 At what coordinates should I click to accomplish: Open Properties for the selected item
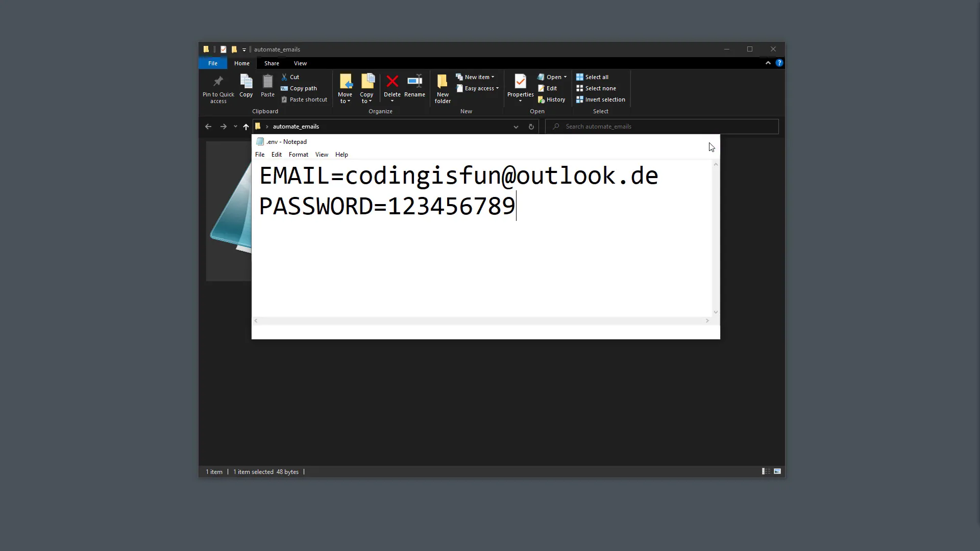point(520,84)
